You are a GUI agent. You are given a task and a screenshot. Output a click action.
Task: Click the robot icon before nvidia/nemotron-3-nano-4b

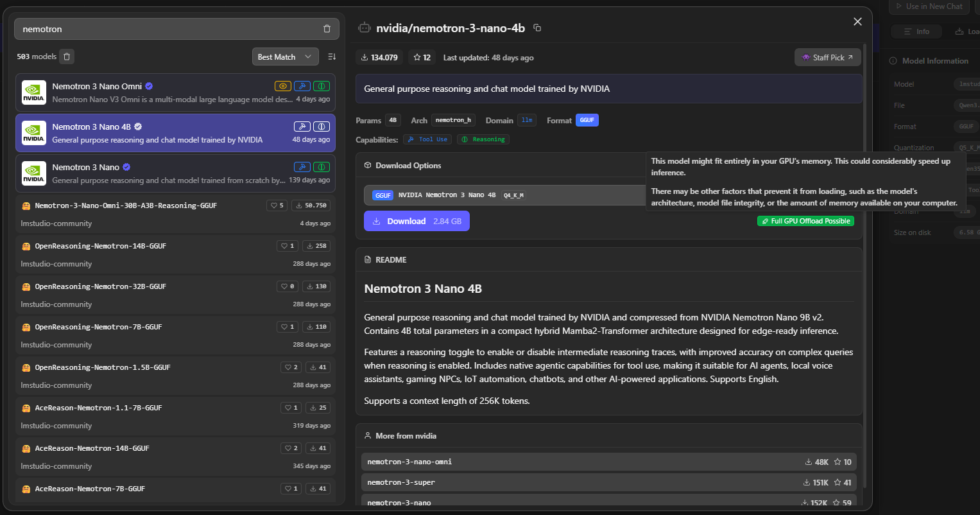tap(365, 28)
